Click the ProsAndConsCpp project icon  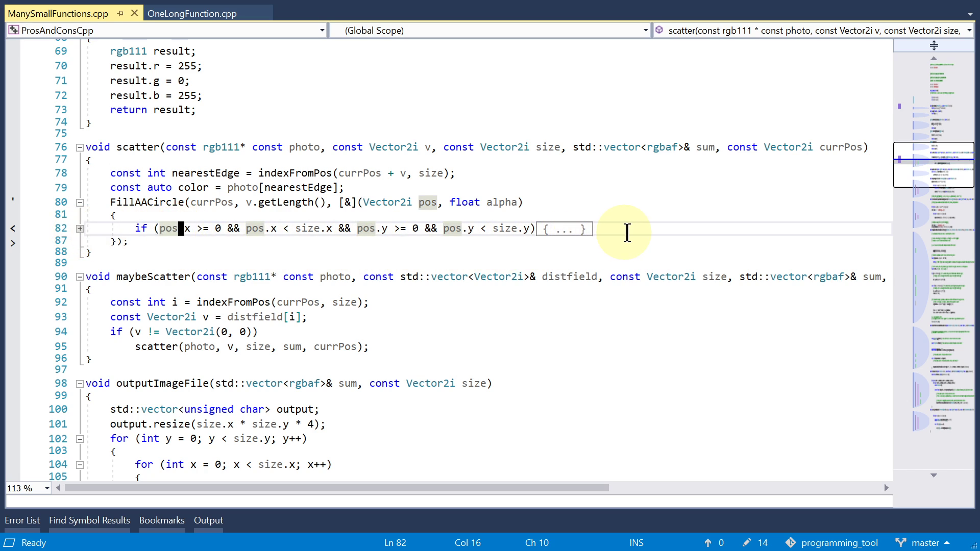click(14, 30)
